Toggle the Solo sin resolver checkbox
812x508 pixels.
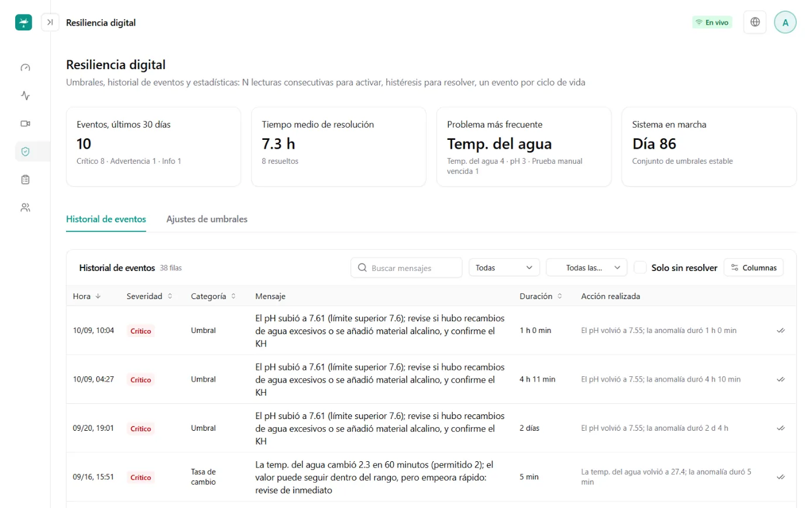click(640, 267)
